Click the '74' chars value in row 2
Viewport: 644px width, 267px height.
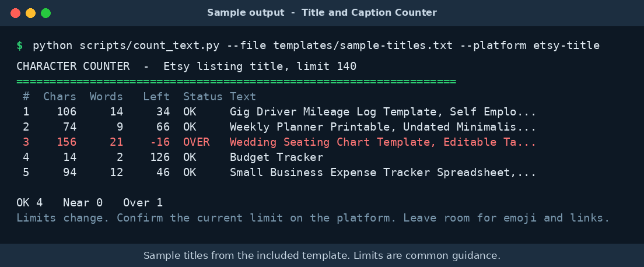pos(70,127)
